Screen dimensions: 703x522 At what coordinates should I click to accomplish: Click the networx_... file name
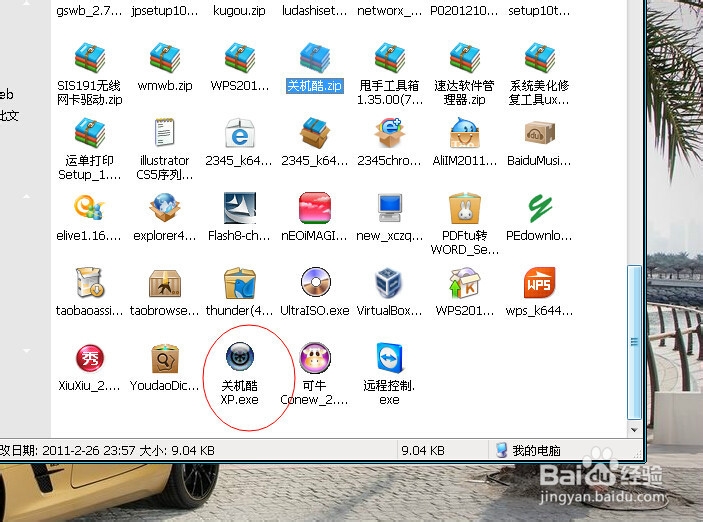[389, 11]
